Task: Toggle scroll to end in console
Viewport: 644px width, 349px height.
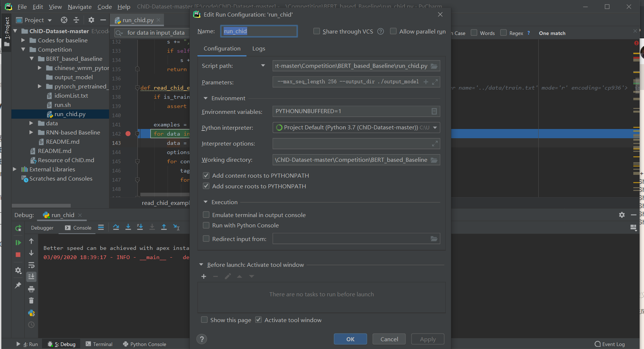Action: coord(31,276)
